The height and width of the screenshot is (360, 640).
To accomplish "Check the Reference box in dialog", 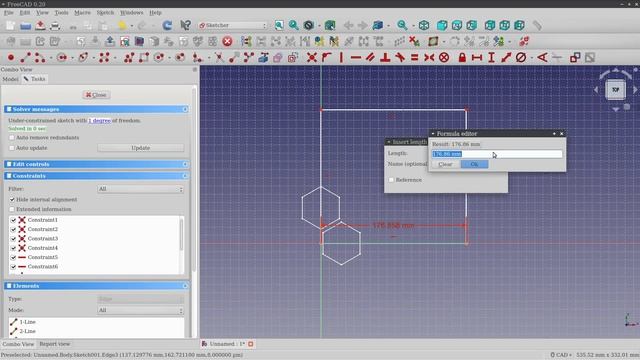I will (x=391, y=180).
